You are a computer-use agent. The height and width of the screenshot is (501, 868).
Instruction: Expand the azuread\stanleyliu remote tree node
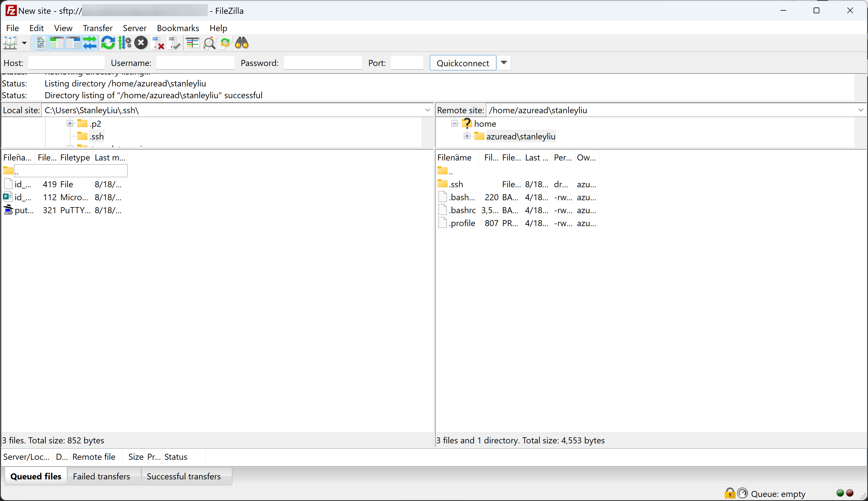[x=467, y=136]
